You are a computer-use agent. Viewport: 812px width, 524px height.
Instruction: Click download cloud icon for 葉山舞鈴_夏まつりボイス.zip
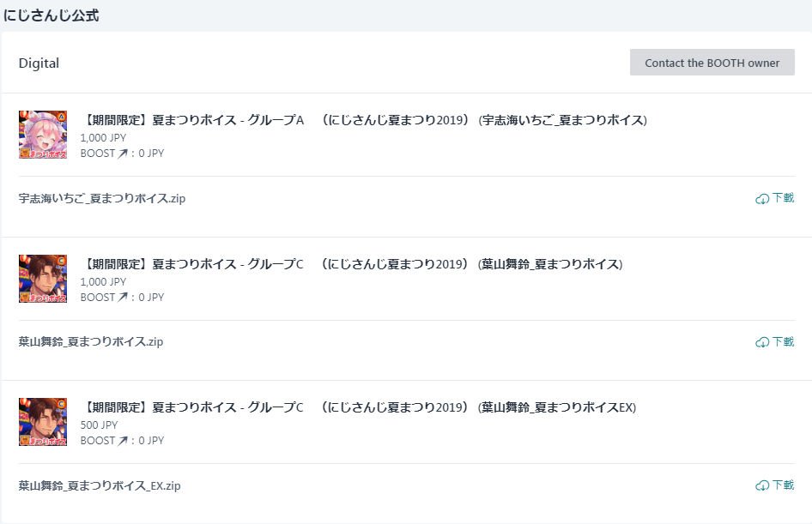[762, 342]
